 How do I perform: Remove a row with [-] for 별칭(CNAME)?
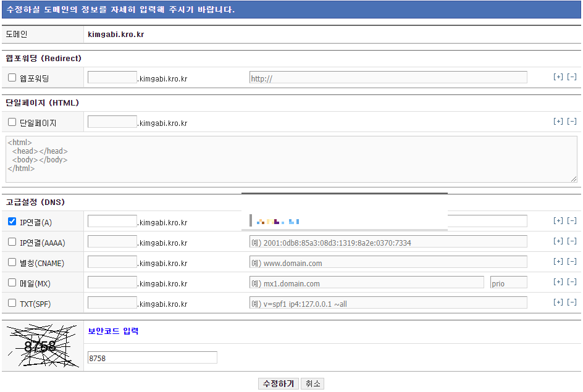(572, 262)
